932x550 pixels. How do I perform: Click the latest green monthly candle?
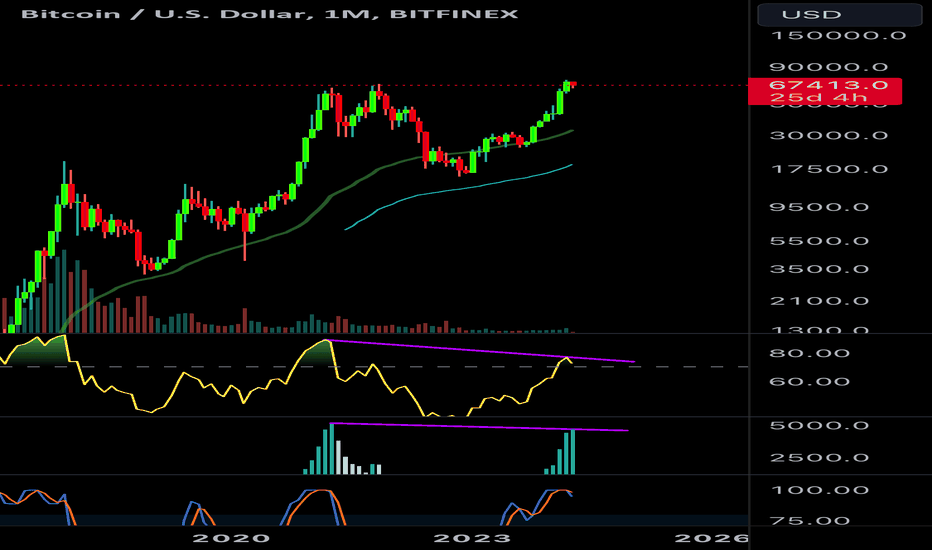[566, 87]
